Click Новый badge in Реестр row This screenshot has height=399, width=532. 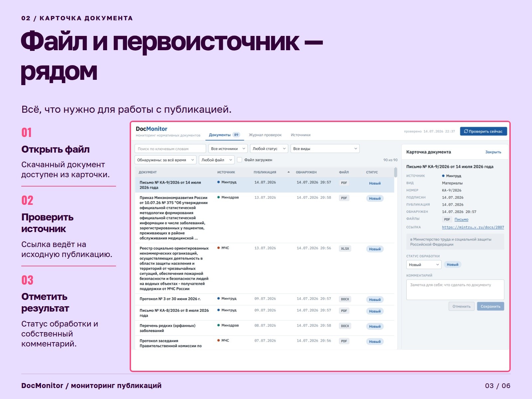pos(375,249)
